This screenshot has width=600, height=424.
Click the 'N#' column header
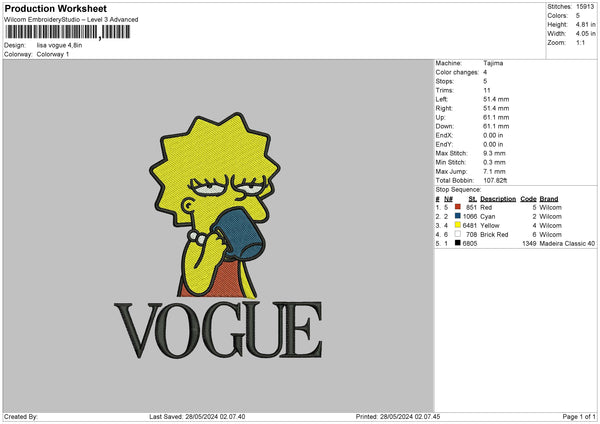[448, 199]
